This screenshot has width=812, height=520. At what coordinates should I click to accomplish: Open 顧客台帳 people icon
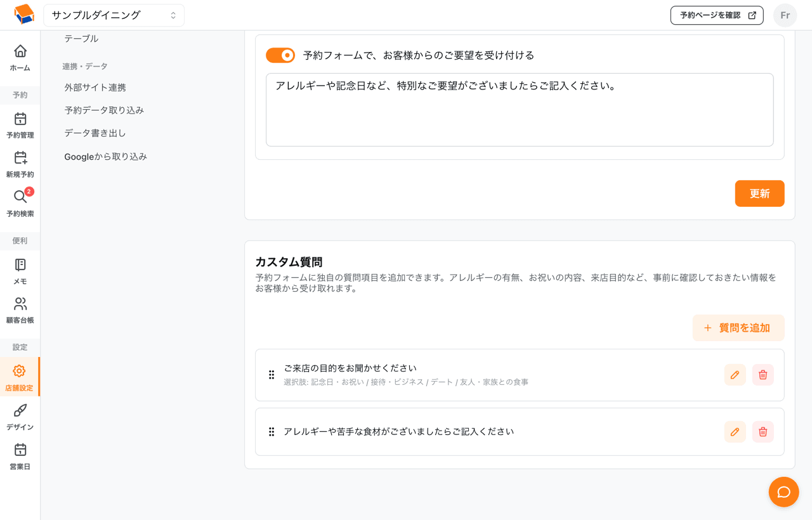point(20,304)
